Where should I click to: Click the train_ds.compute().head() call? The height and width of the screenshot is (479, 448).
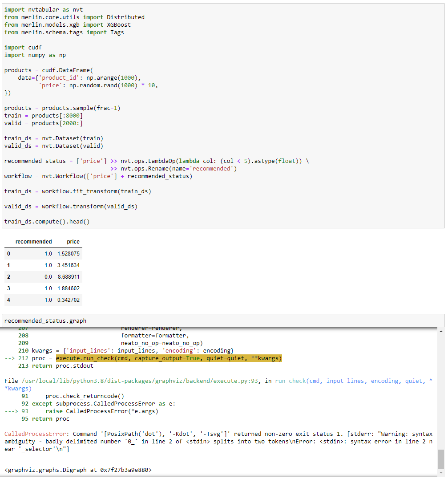(47, 221)
